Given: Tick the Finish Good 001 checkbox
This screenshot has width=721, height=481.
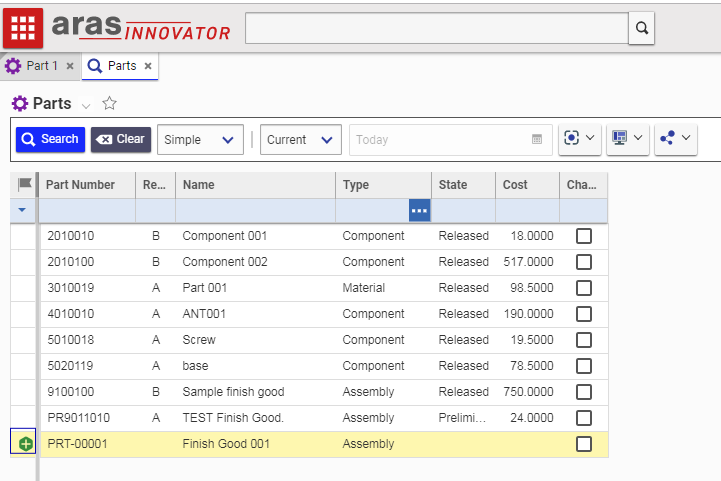Looking at the screenshot, I should tap(584, 444).
